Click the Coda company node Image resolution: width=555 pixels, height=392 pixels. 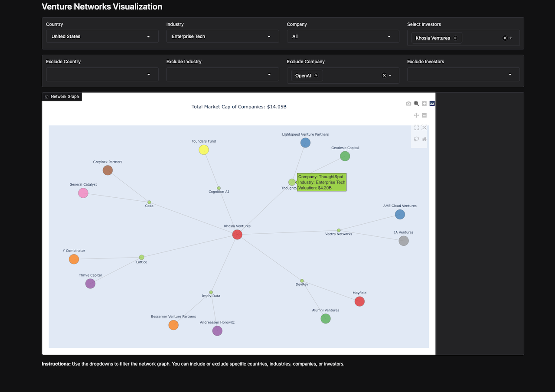[149, 202]
